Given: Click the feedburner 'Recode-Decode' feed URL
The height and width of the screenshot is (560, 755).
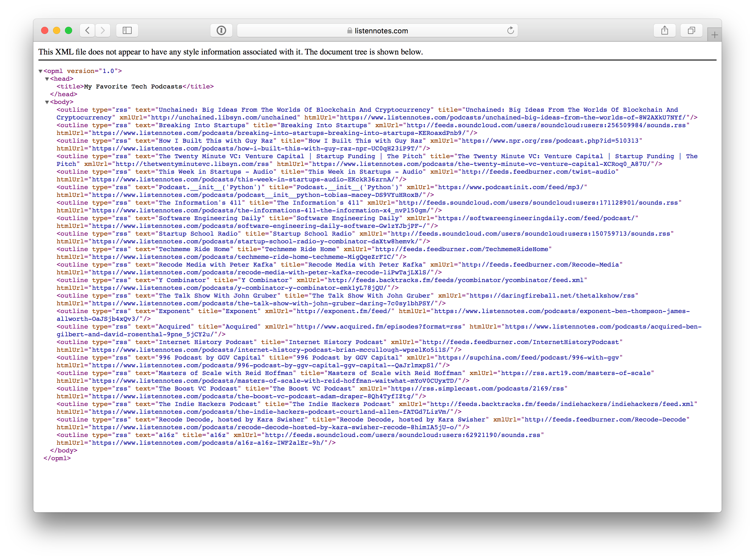Looking at the screenshot, I should tap(605, 420).
